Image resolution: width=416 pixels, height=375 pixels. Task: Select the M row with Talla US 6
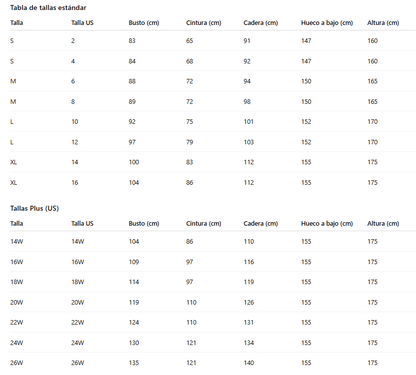[213, 81]
